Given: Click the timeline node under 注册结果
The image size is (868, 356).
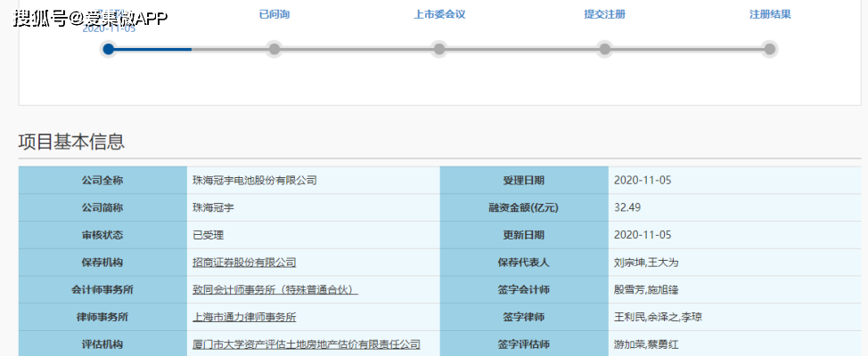Looking at the screenshot, I should click(x=770, y=49).
